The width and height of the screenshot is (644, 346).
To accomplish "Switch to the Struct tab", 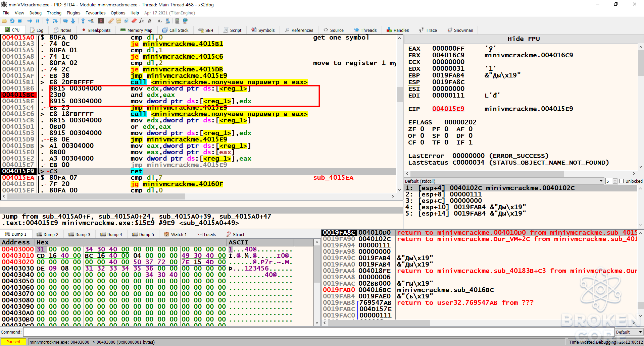I will coord(235,234).
